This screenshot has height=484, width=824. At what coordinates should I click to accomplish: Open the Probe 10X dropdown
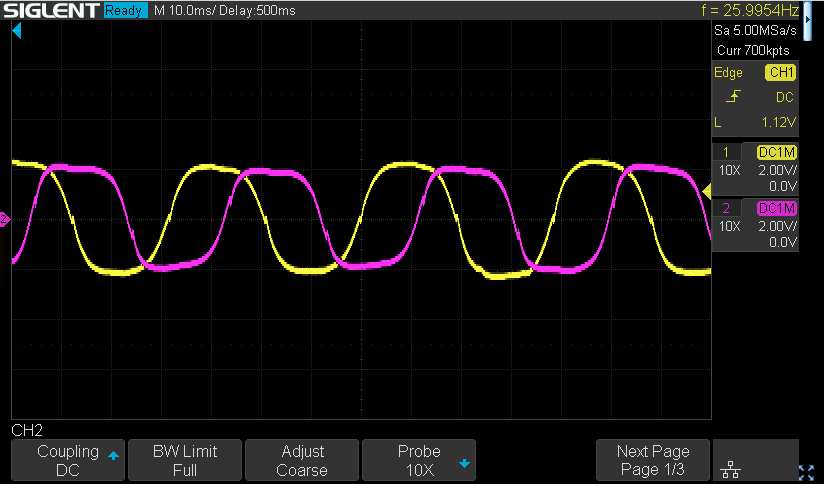click(419, 460)
